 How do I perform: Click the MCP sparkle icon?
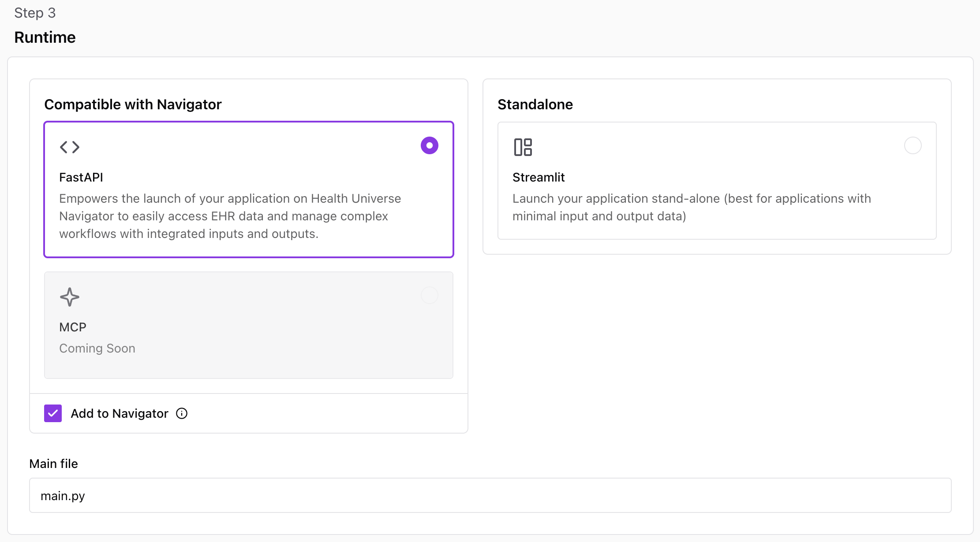click(70, 297)
